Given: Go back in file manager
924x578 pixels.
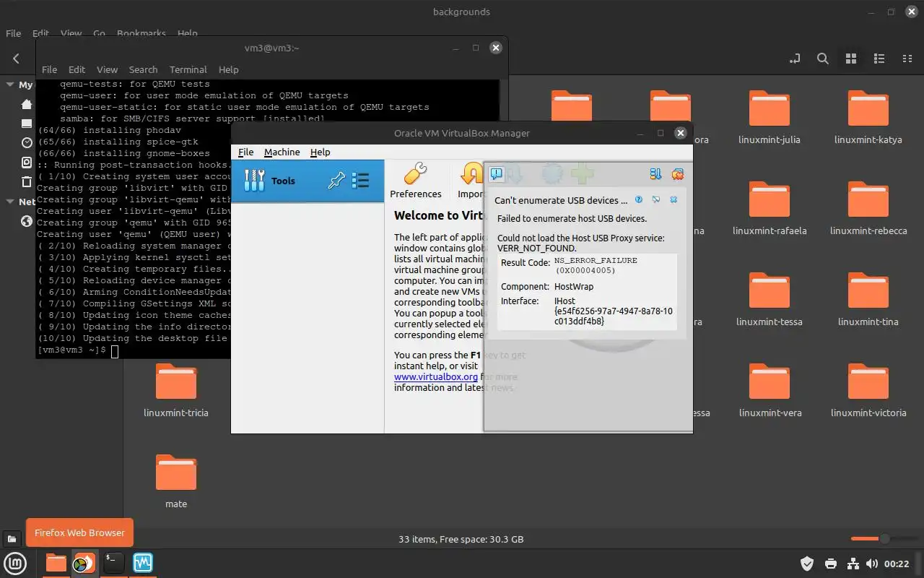Looking at the screenshot, I should tap(16, 59).
